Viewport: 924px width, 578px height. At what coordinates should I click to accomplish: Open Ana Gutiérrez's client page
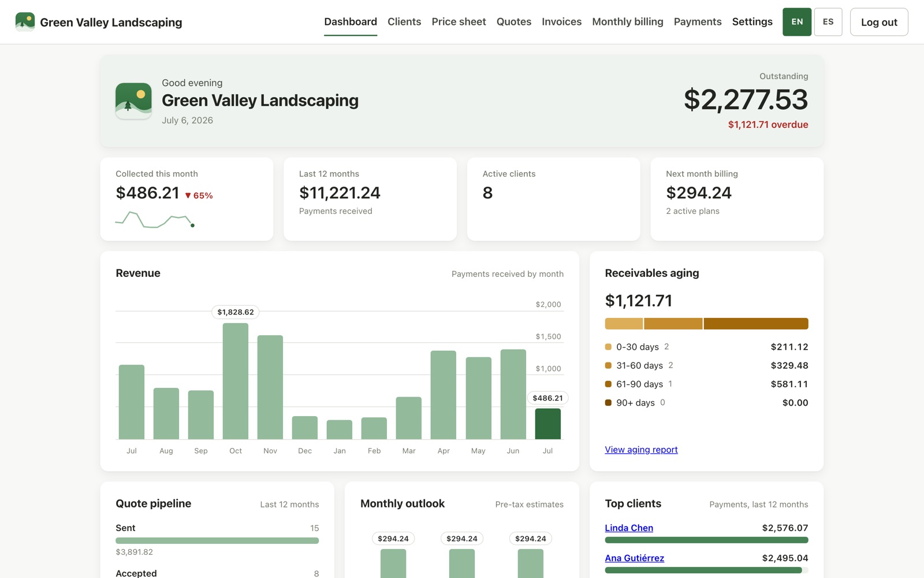634,558
